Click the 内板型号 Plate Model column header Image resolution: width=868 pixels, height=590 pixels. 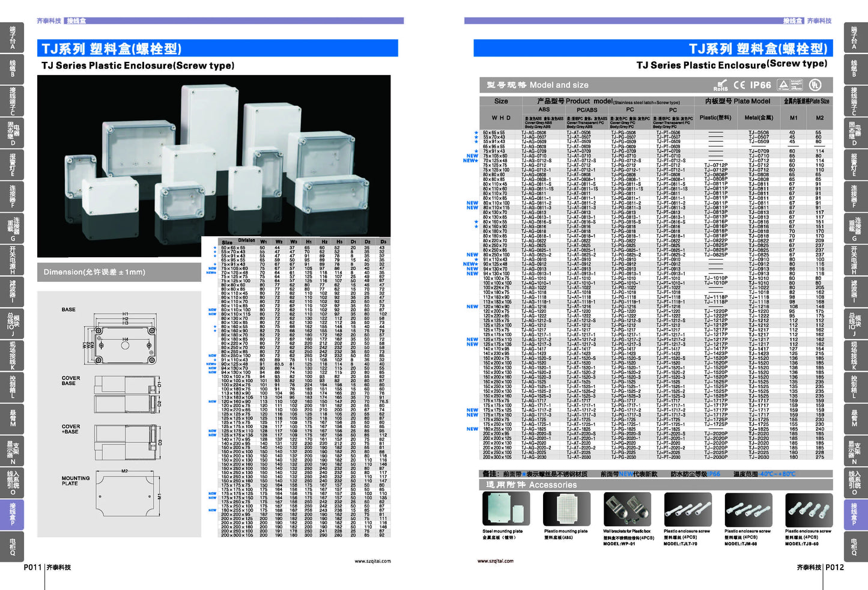pos(737,102)
